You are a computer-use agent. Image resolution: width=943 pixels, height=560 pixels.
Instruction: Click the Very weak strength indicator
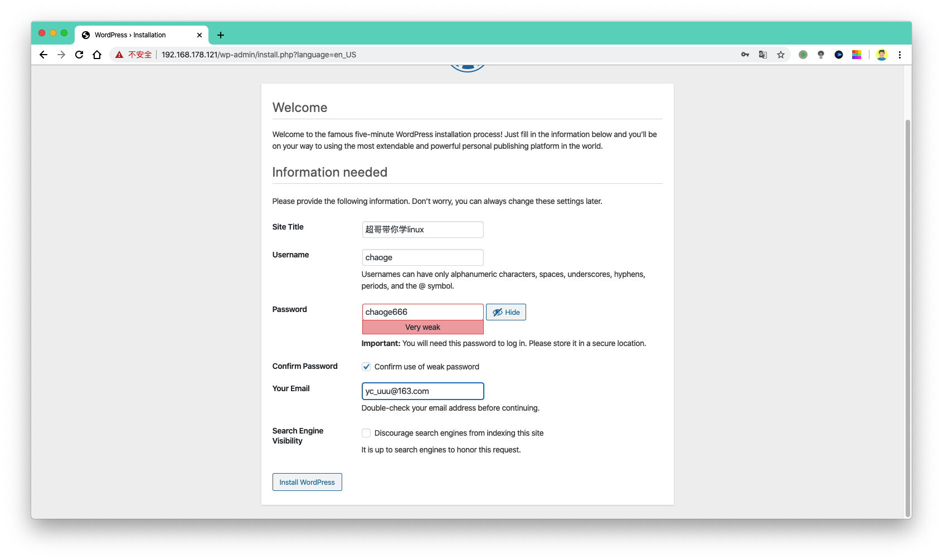point(422,327)
